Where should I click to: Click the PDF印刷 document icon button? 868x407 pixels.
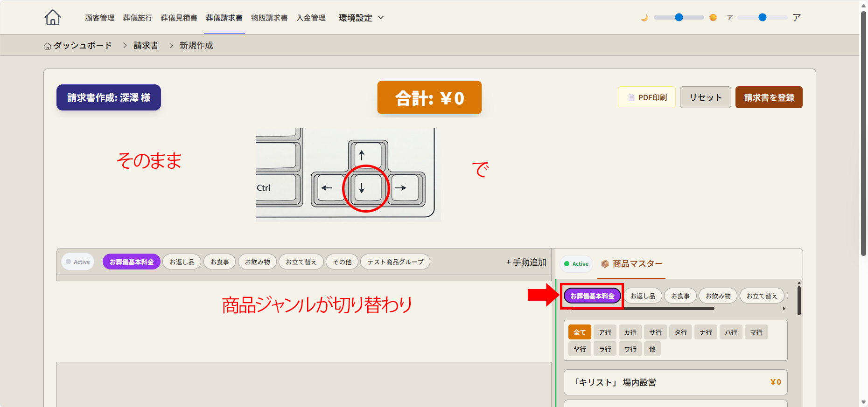(647, 97)
